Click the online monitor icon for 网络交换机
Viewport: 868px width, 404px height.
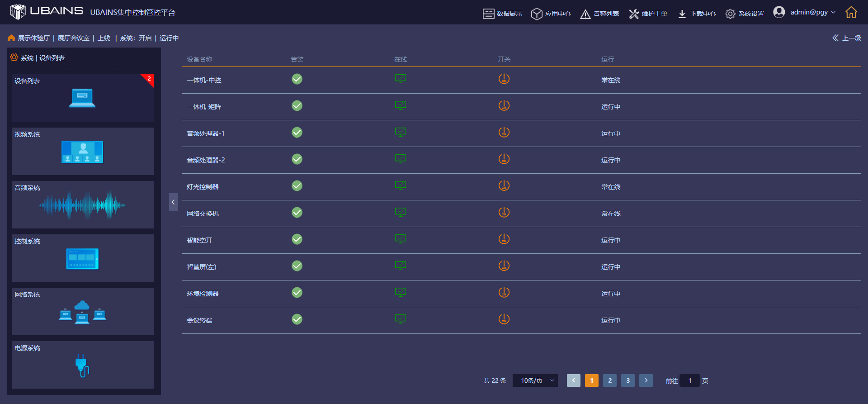[401, 213]
